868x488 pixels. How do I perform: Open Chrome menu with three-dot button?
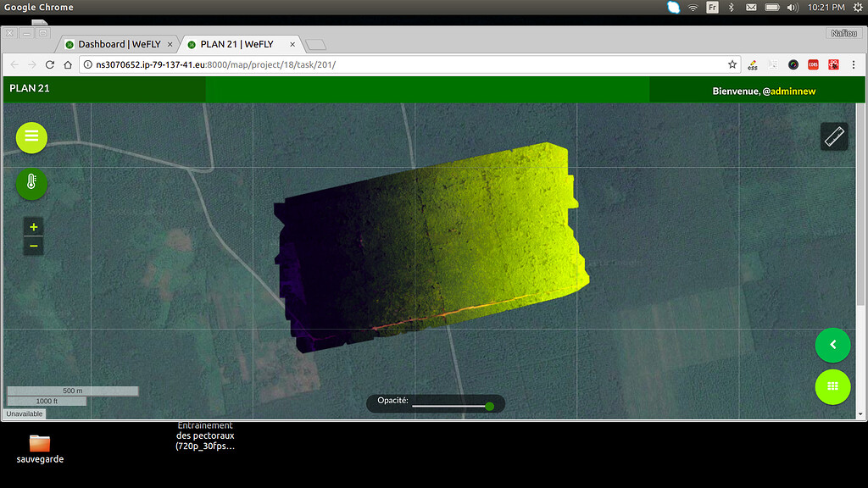[x=854, y=64]
